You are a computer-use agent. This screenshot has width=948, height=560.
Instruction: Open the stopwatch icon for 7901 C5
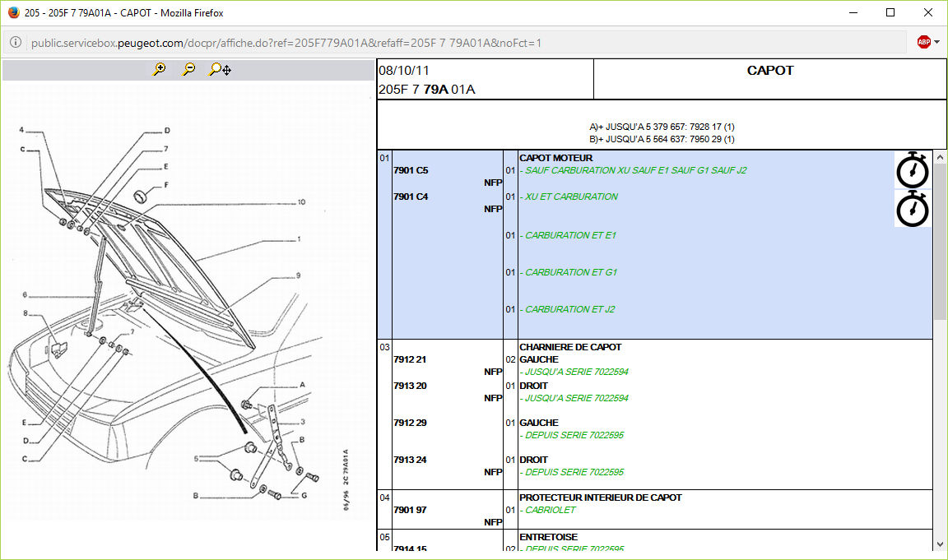(x=912, y=169)
